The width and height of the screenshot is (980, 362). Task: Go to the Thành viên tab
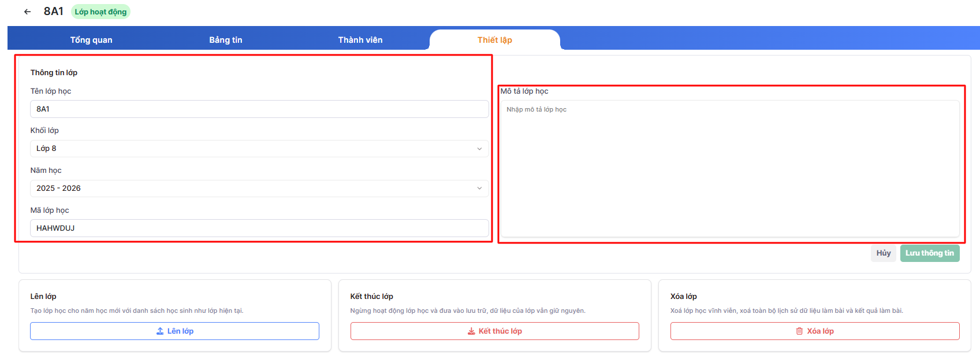coord(360,40)
